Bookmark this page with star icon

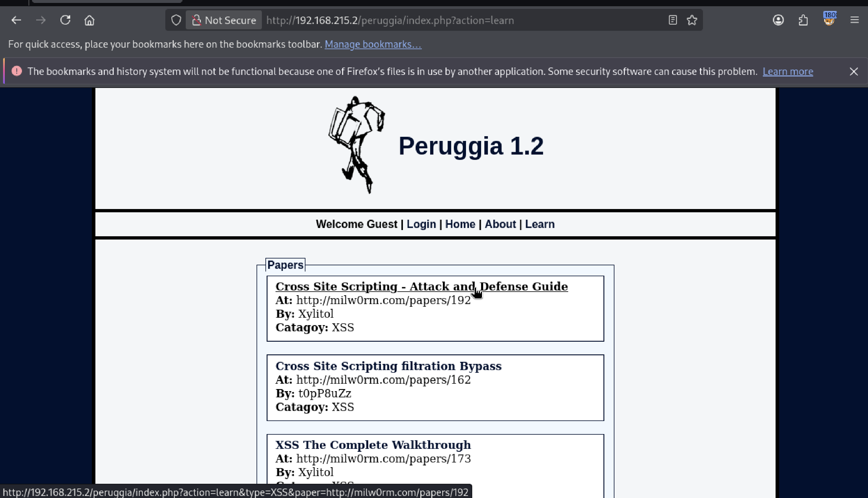tap(692, 20)
